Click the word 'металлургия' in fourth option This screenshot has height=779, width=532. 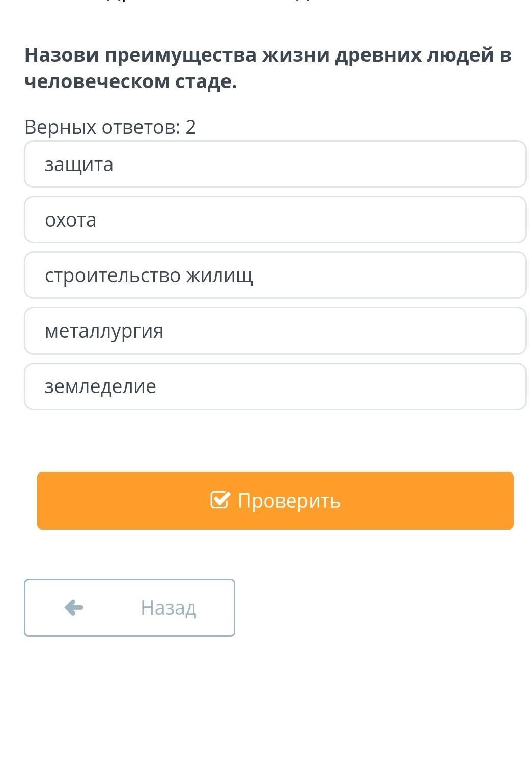point(104,331)
